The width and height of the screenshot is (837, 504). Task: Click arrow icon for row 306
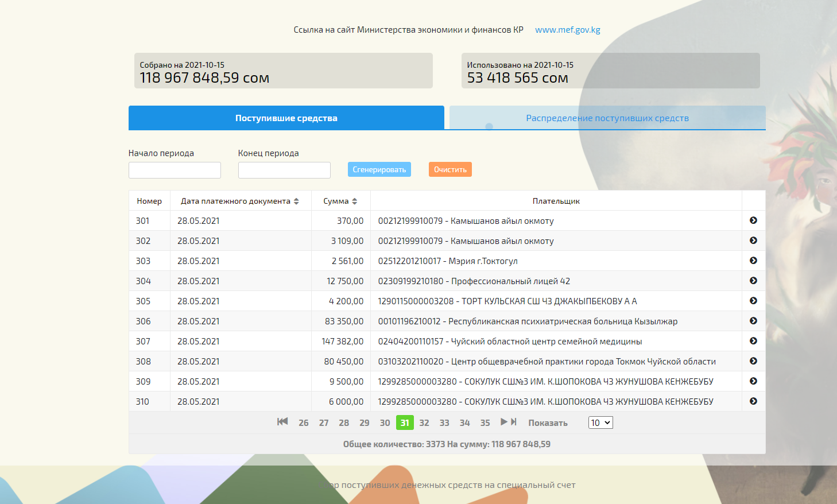coord(753,321)
